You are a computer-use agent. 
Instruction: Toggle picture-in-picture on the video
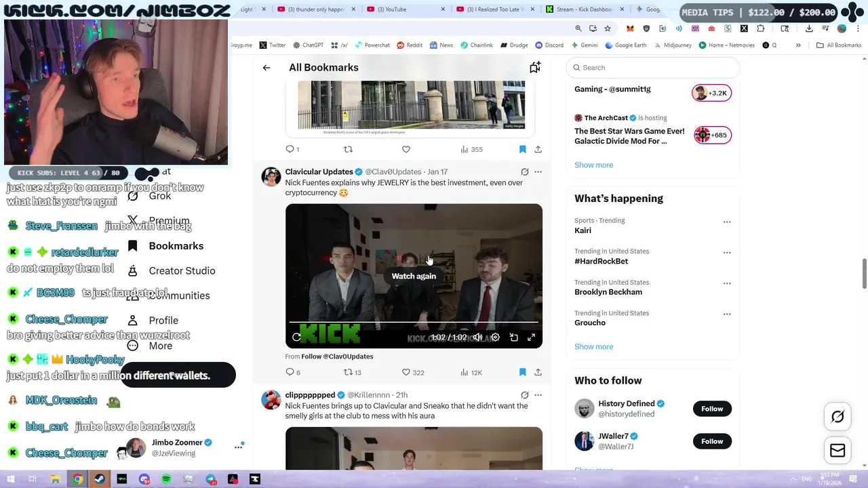(513, 337)
